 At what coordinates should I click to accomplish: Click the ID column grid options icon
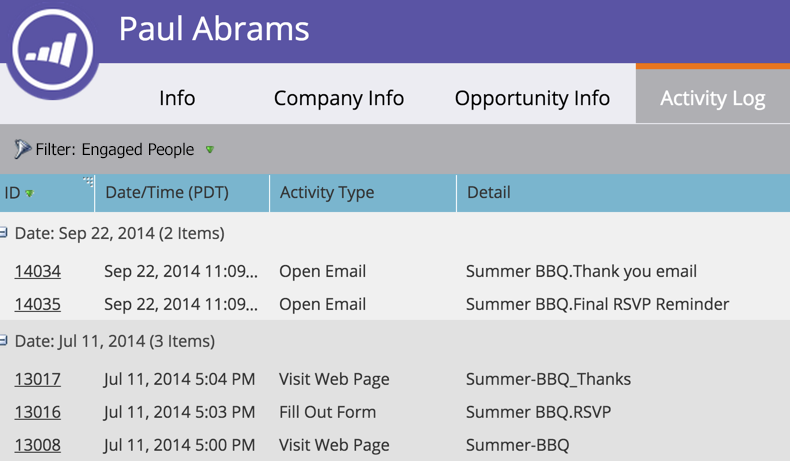coord(88,181)
